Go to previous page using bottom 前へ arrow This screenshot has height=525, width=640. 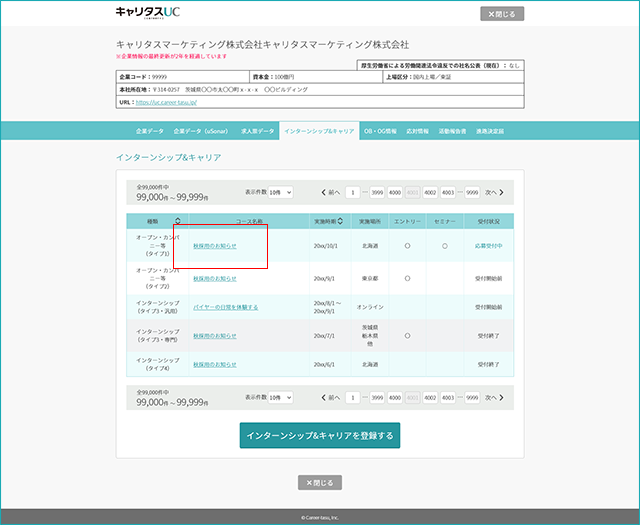(330, 397)
